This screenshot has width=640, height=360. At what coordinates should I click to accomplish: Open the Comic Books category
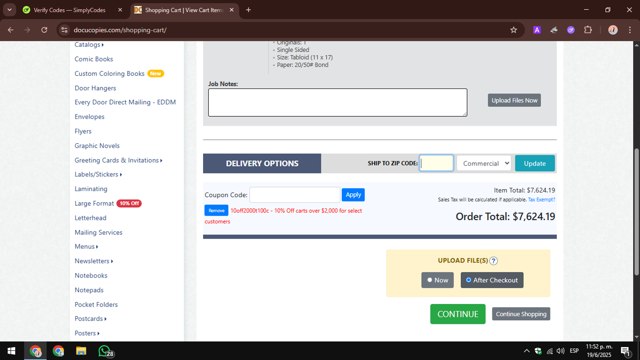pos(93,59)
